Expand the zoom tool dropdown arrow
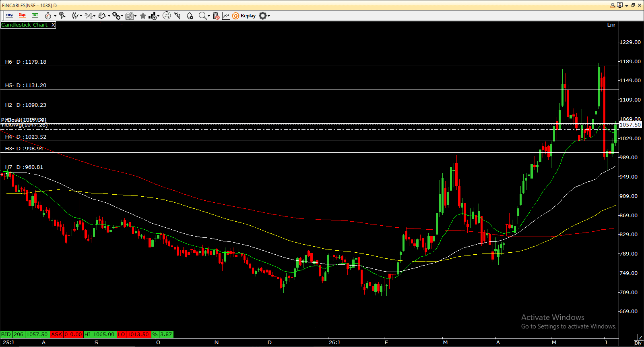 point(208,16)
